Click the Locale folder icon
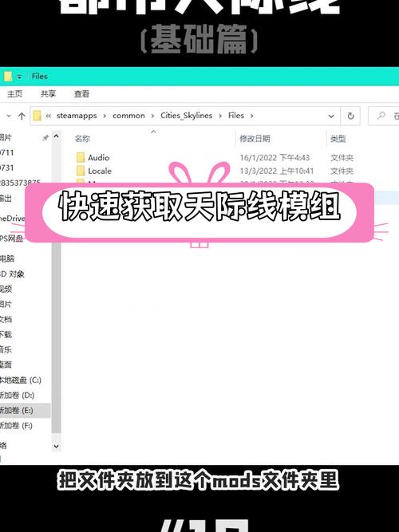 (x=81, y=171)
